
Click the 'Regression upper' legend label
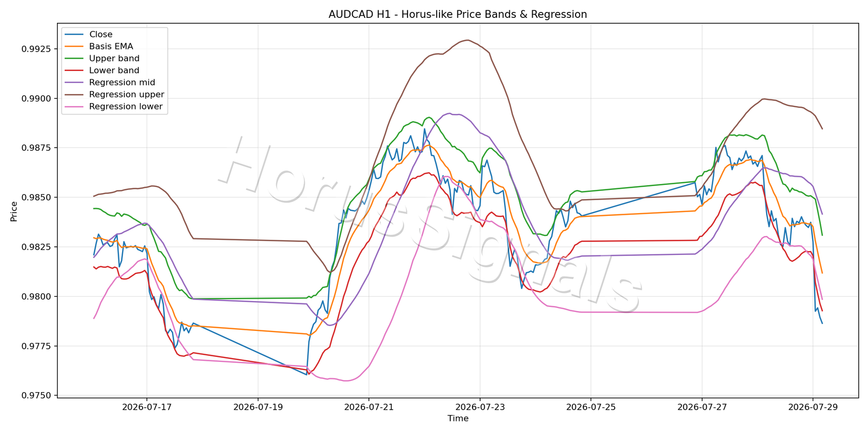(x=126, y=94)
